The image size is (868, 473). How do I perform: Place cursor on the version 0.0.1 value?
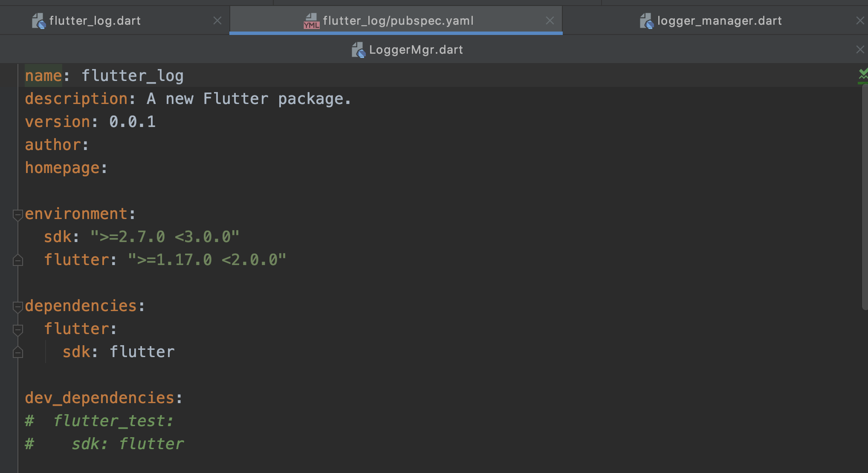click(132, 122)
